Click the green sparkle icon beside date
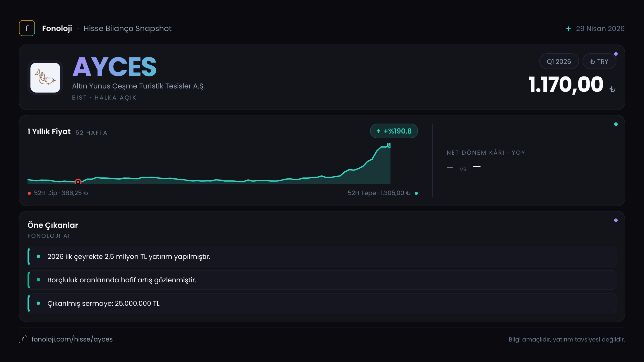Viewport: 644px width, 362px height. tap(568, 29)
